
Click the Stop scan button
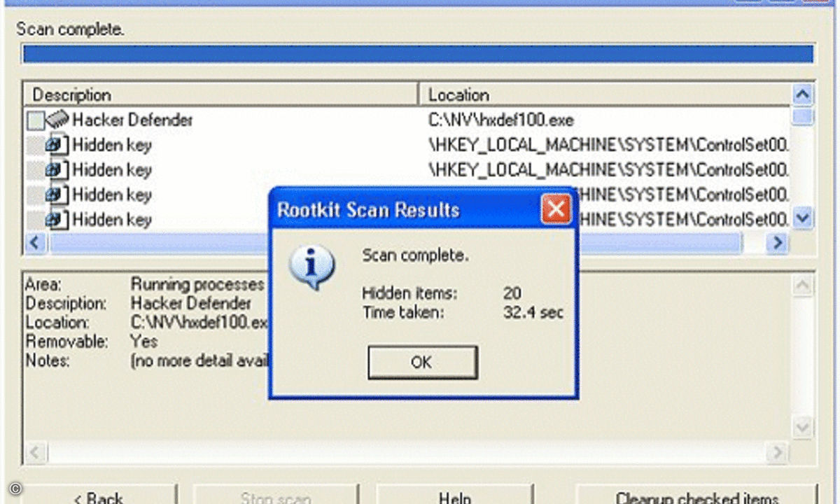[275, 495]
